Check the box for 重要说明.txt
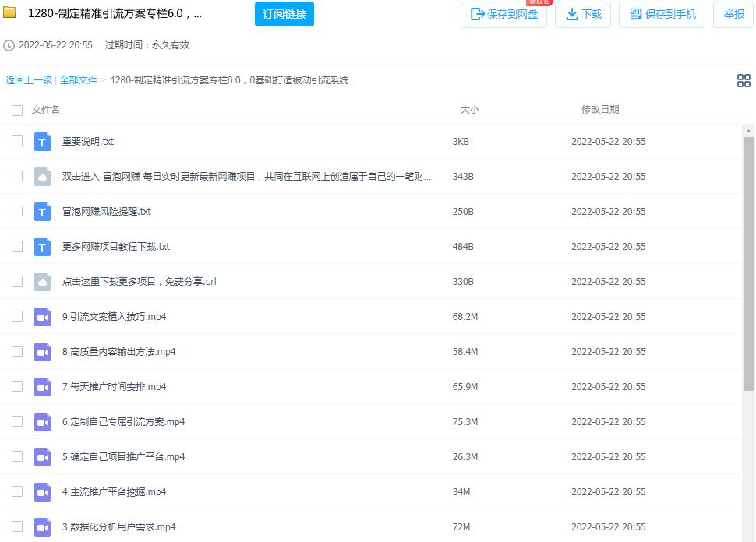Viewport: 756px width, 542px height. (17, 141)
